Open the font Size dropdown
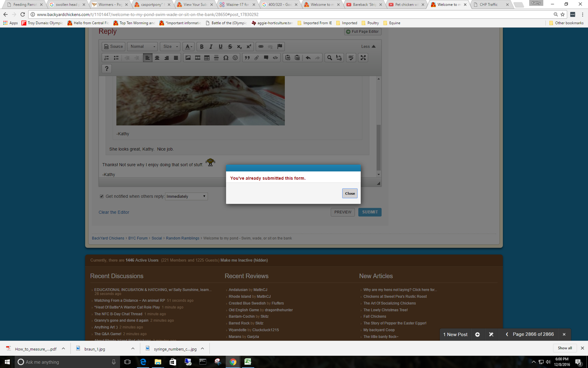This screenshot has width=588, height=368. [170, 47]
